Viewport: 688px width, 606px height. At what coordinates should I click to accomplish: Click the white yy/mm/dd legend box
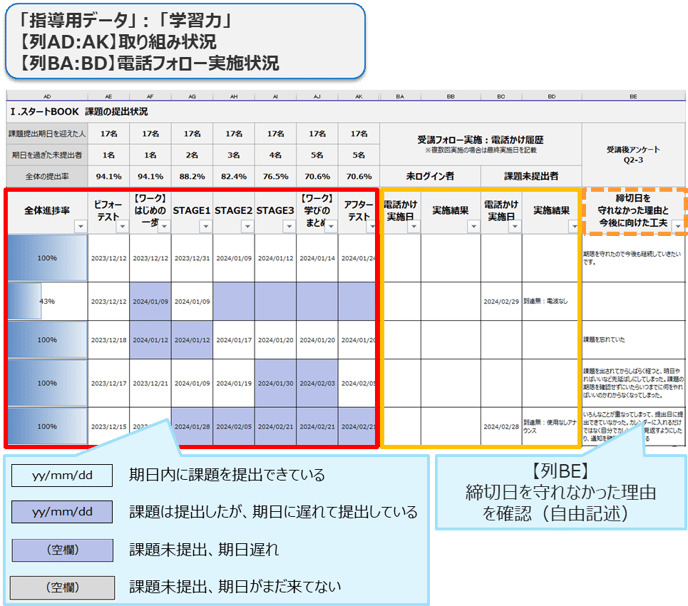[x=63, y=476]
